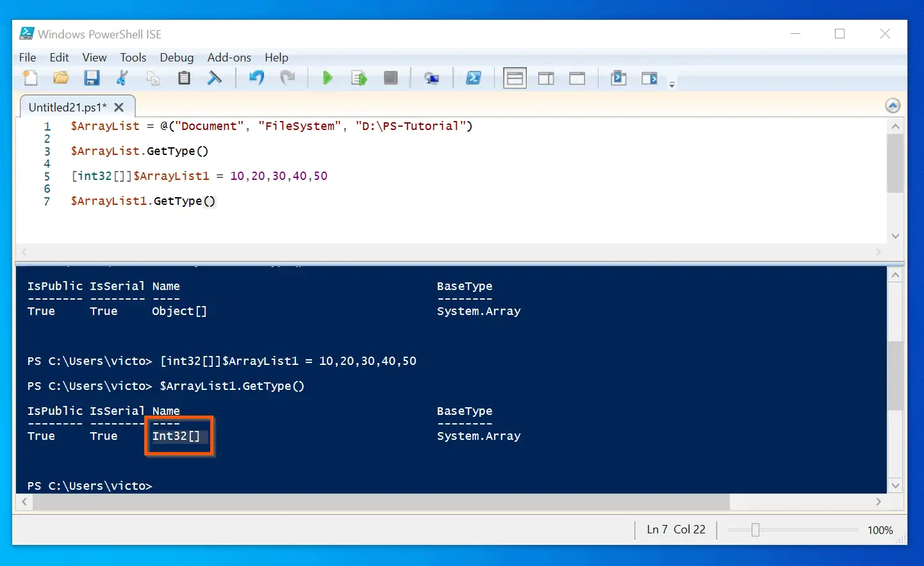Screen dimensions: 924x566
Task: Close the Untitled21.ps1 tab
Action: pyautogui.click(x=119, y=108)
